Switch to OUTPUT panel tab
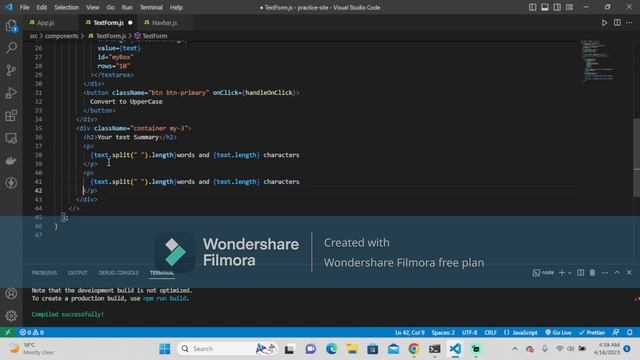The image size is (640, 360). pos(78,273)
